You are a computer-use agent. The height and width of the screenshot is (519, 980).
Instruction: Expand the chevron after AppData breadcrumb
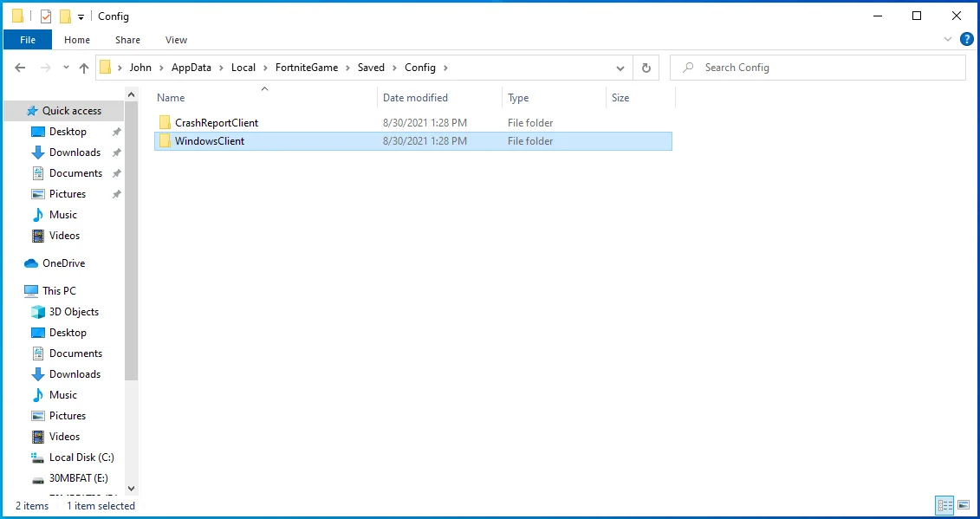pyautogui.click(x=221, y=68)
